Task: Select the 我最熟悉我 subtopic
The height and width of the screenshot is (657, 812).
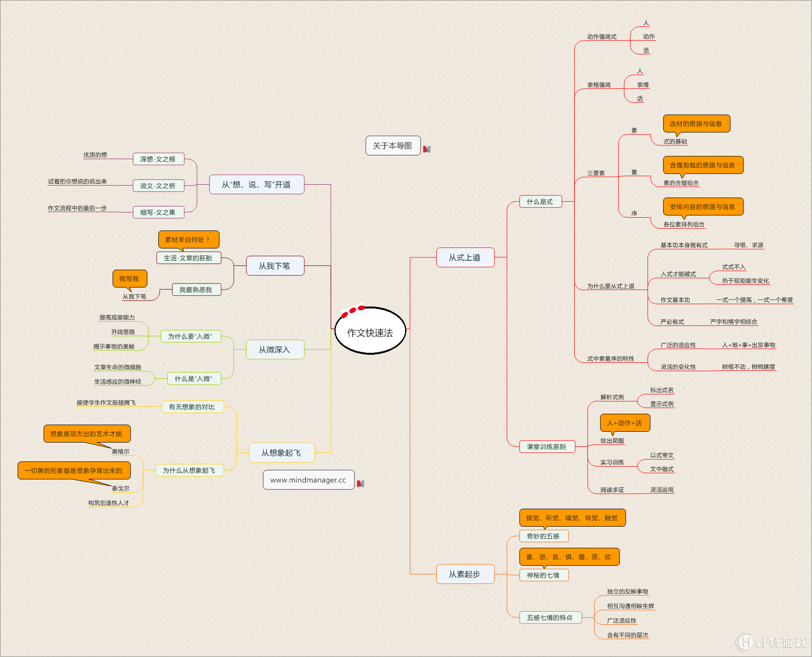Action: [196, 290]
